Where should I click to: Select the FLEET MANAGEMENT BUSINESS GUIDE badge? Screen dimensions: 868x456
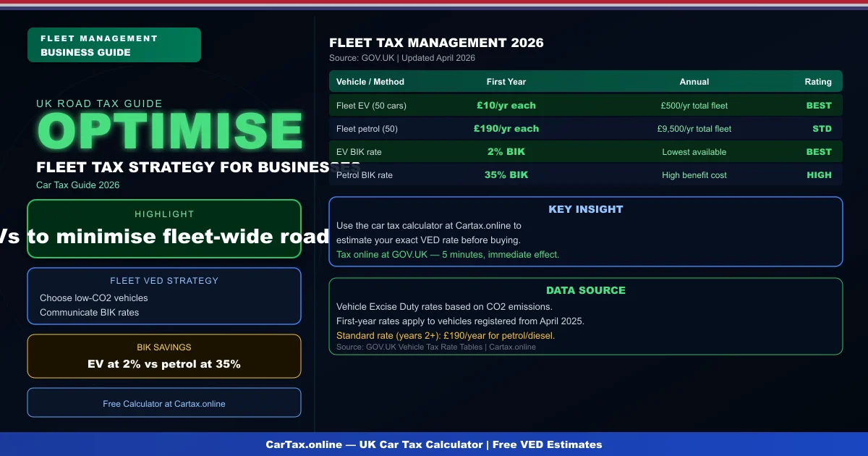pyautogui.click(x=114, y=44)
